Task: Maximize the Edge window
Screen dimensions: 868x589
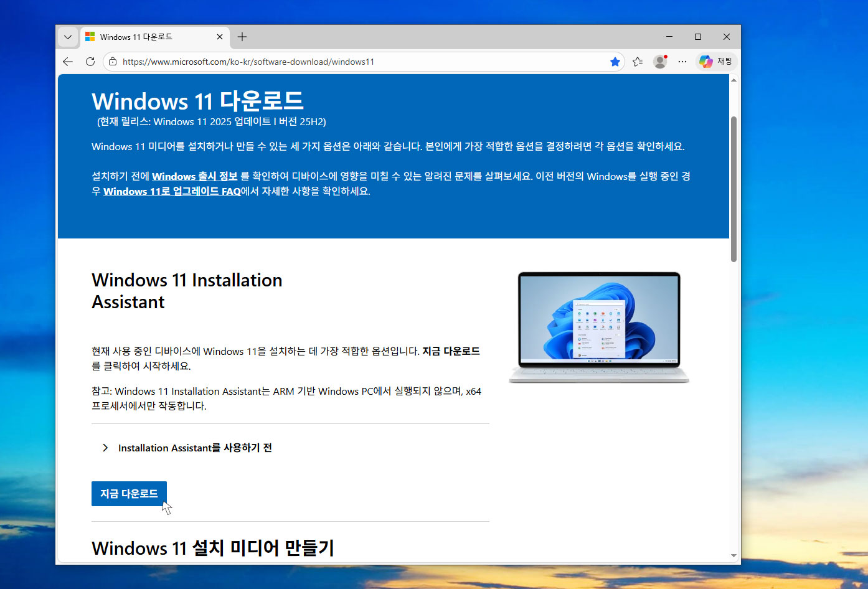Action: (698, 37)
